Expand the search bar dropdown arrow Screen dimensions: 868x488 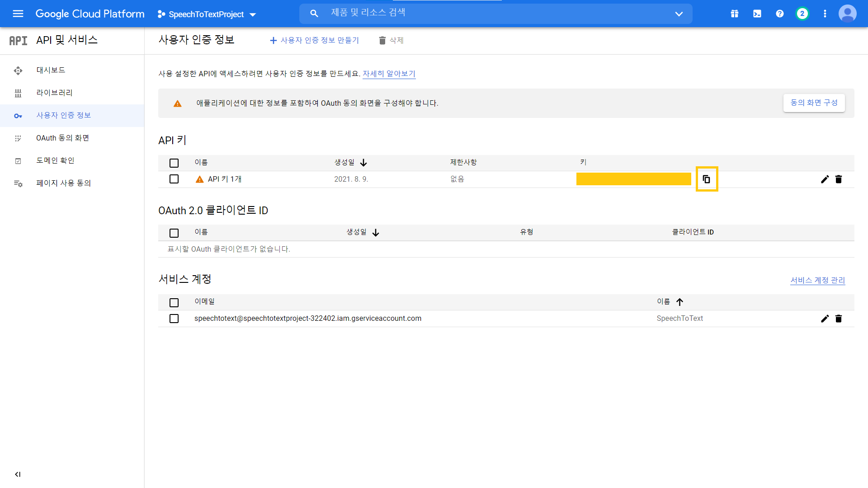[x=679, y=14]
